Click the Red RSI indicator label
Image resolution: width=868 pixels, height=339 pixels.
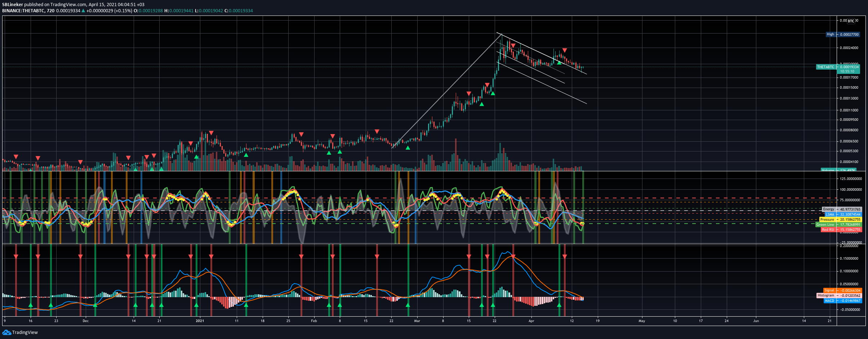(828, 229)
